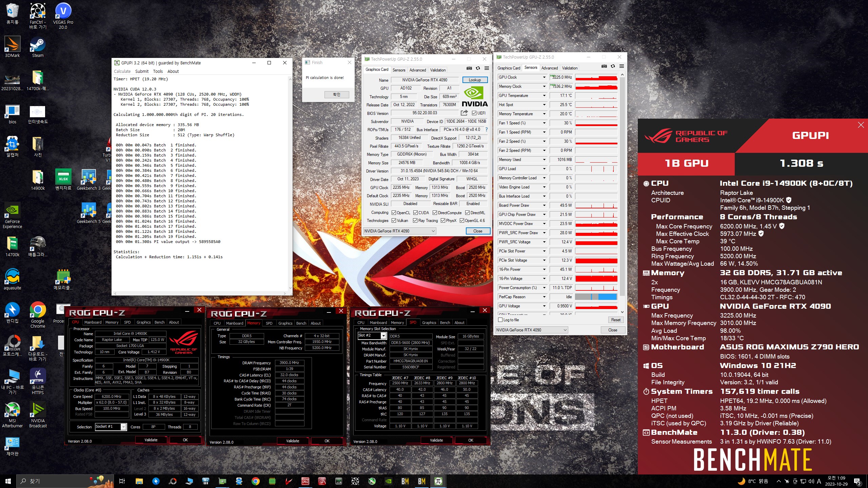Toggle the Ray Tracing checkbox
The width and height of the screenshot is (868, 488).
415,221
